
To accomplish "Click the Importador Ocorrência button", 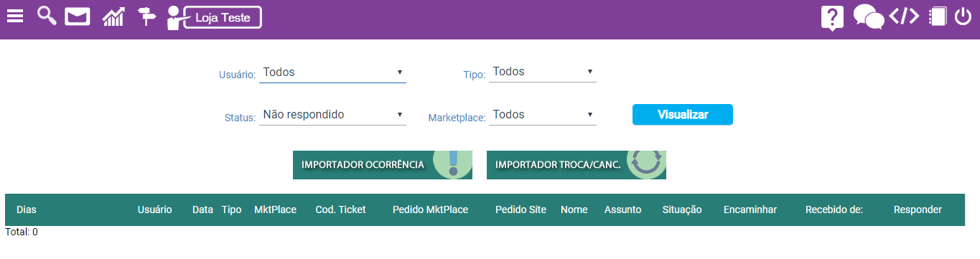I will [x=383, y=164].
